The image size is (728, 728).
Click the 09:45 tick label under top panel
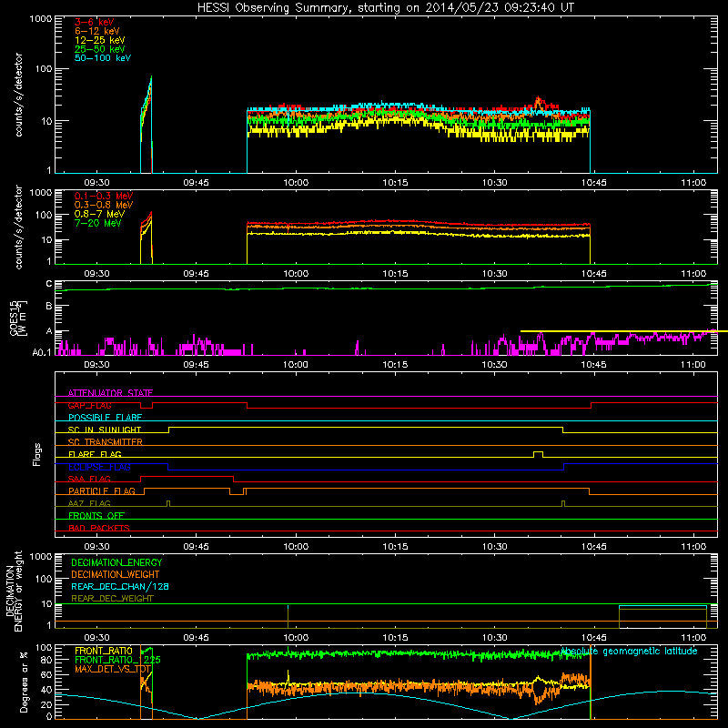click(196, 183)
